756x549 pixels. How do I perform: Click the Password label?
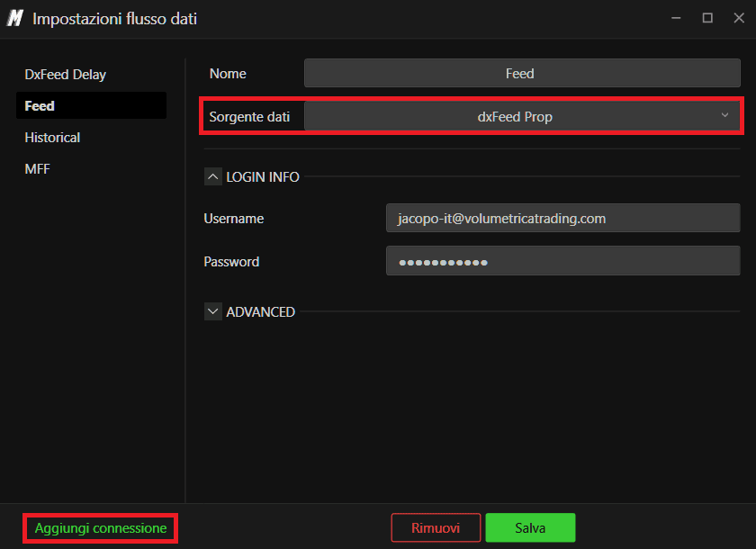231,261
